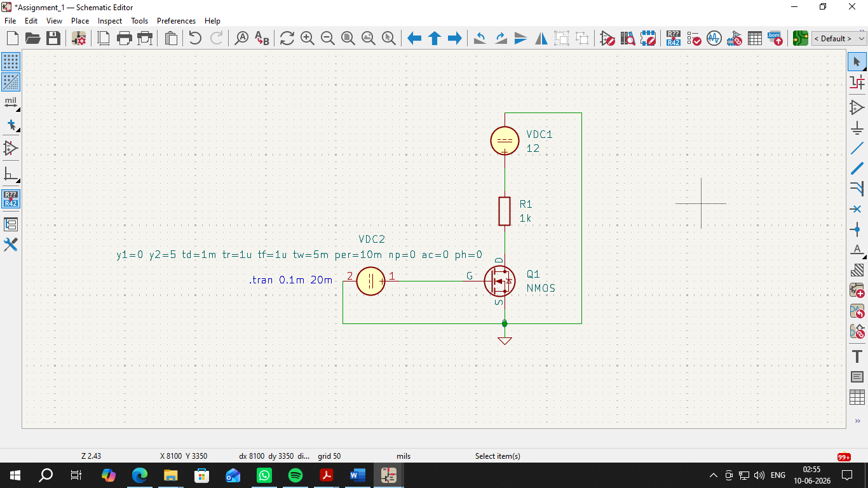The height and width of the screenshot is (488, 868).
Task: Rotate selection counter-clockwise
Action: click(x=480, y=38)
